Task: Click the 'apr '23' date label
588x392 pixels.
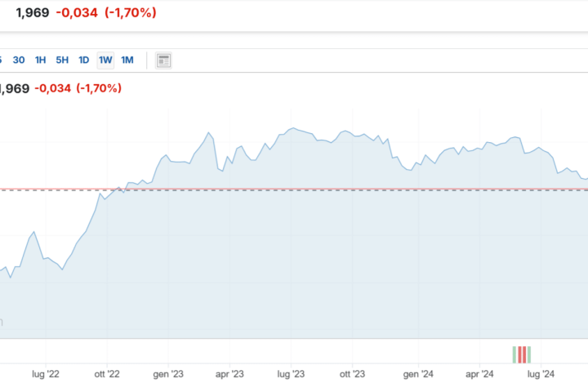Action: [229, 375]
